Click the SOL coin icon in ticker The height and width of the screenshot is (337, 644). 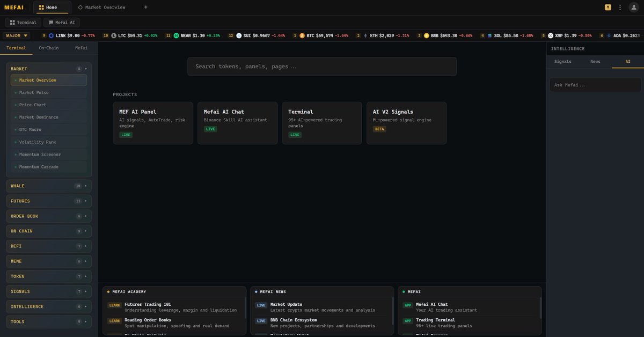489,35
